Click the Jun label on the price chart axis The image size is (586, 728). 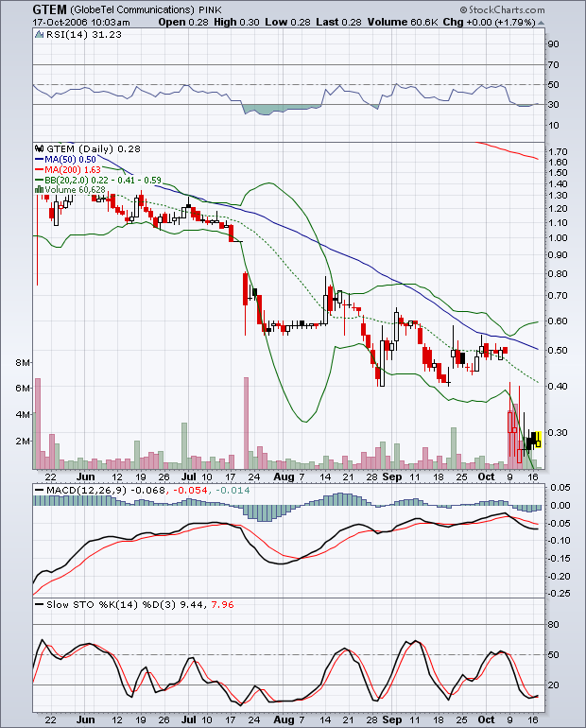pos(85,477)
